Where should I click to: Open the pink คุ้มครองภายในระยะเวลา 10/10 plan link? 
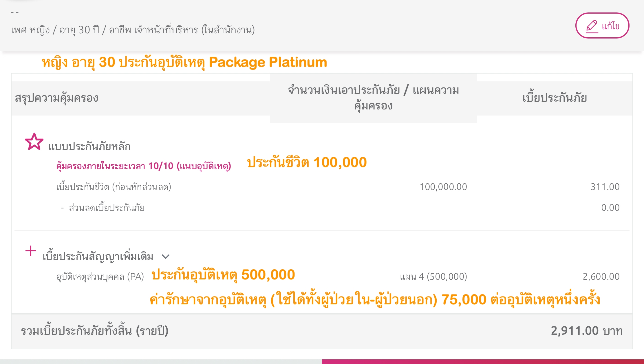(x=144, y=166)
